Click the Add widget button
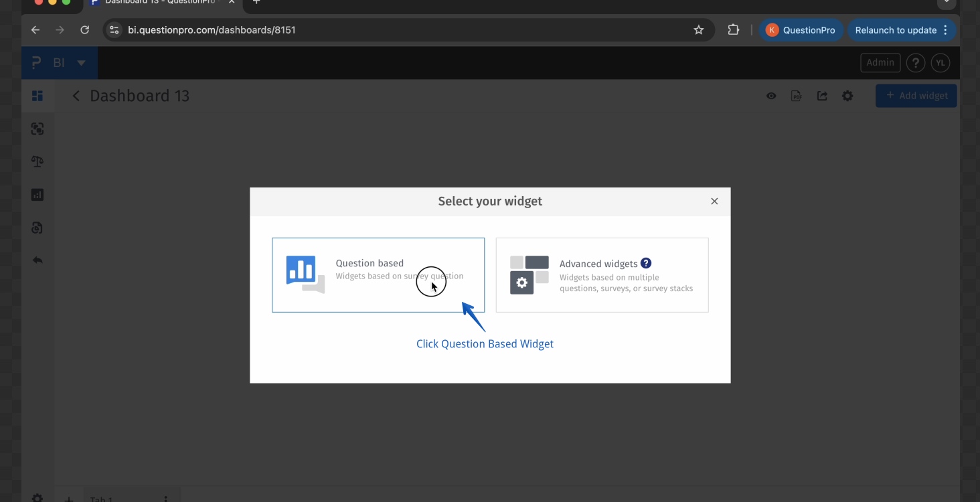The width and height of the screenshot is (980, 502). point(916,96)
